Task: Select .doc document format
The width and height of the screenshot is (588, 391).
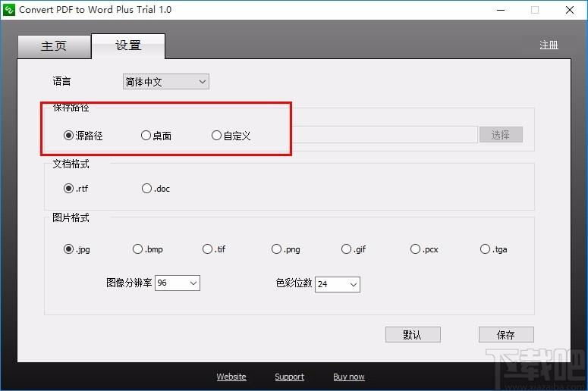Action: pyautogui.click(x=156, y=188)
